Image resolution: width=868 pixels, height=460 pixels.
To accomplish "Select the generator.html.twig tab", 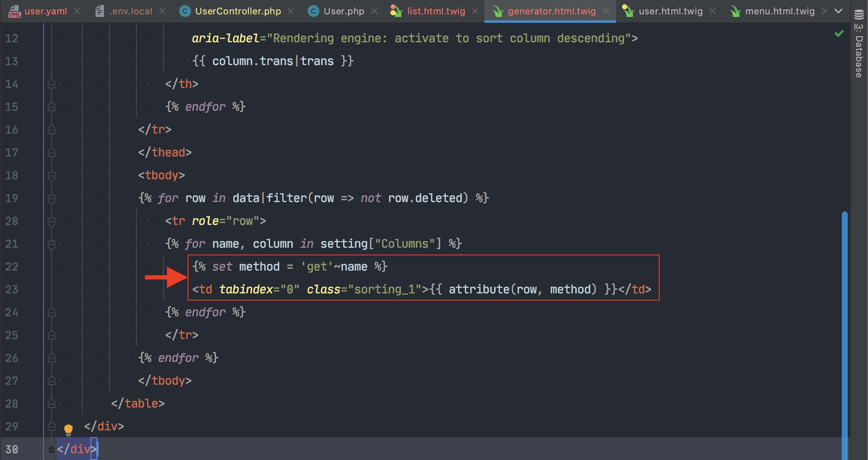I will (551, 11).
